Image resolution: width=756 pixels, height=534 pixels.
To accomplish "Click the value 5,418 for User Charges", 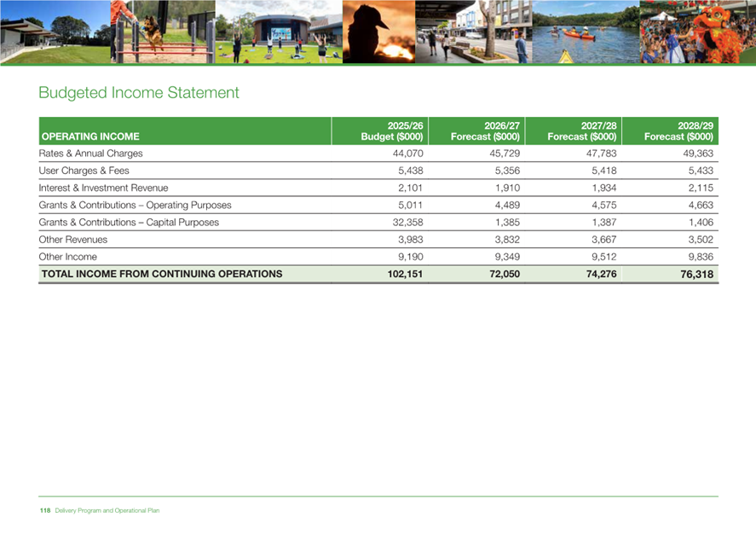I will point(604,171).
